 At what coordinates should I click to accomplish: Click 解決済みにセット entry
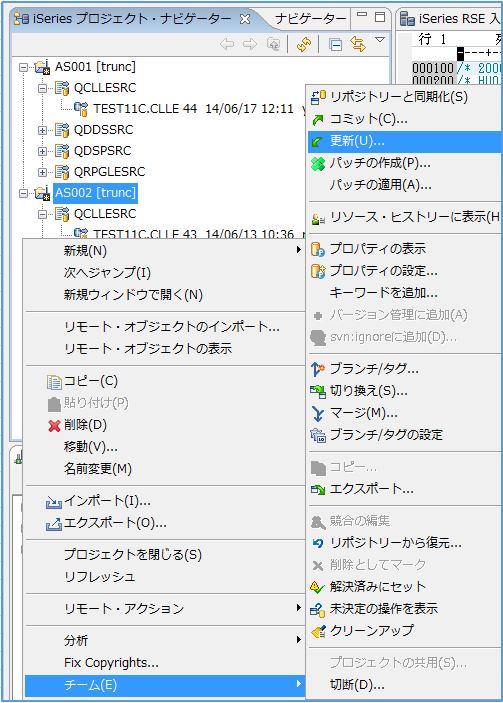pos(404,586)
